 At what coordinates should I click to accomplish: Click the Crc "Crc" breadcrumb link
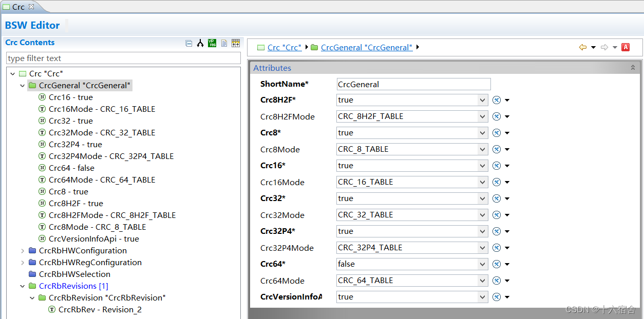pyautogui.click(x=285, y=47)
